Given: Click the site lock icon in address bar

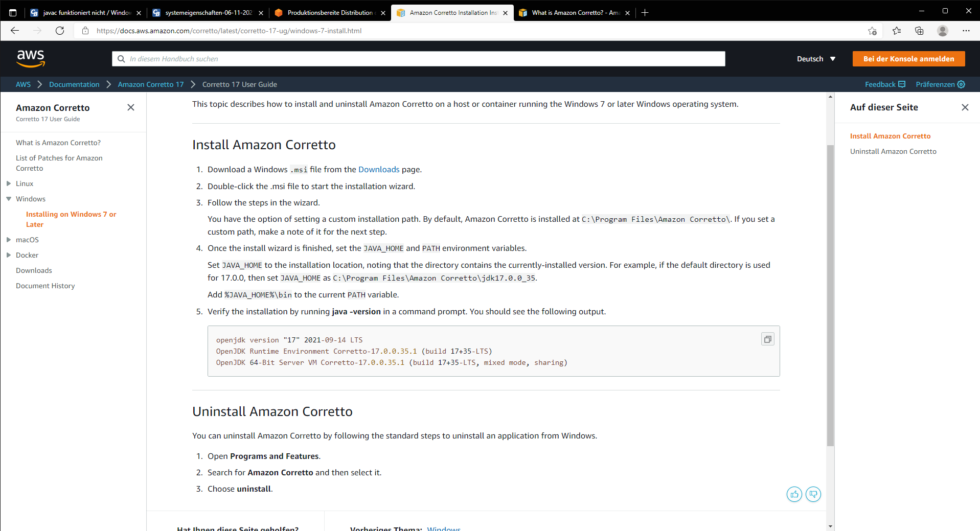Looking at the screenshot, I should coord(85,31).
